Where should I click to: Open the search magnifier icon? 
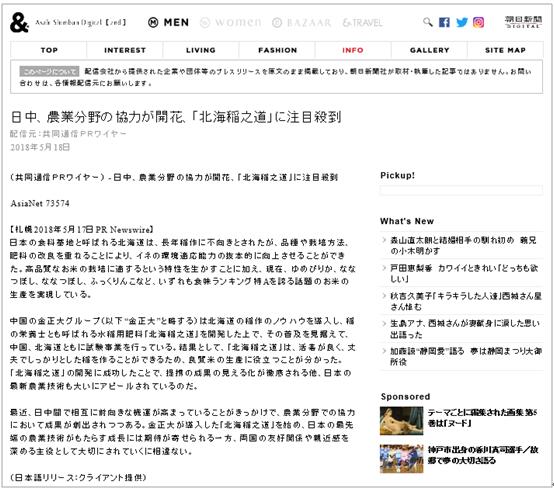[x=428, y=22]
